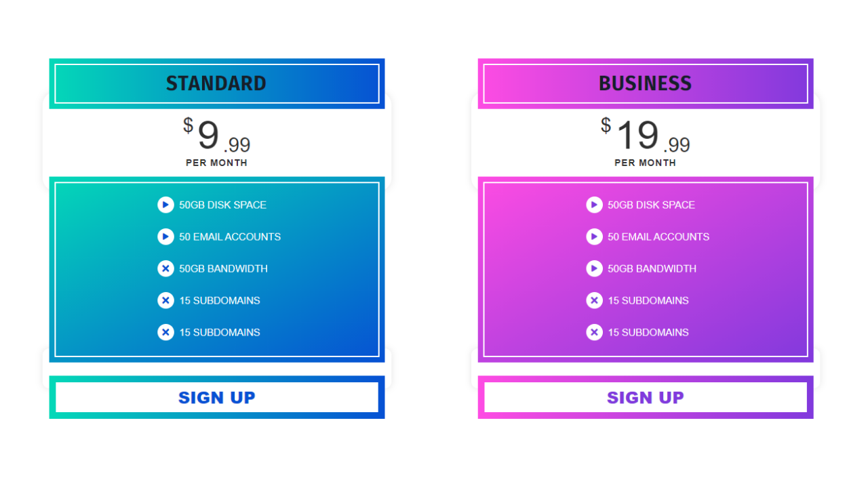Click the Business plan SIGN UP button
The height and width of the screenshot is (488, 868).
[646, 397]
